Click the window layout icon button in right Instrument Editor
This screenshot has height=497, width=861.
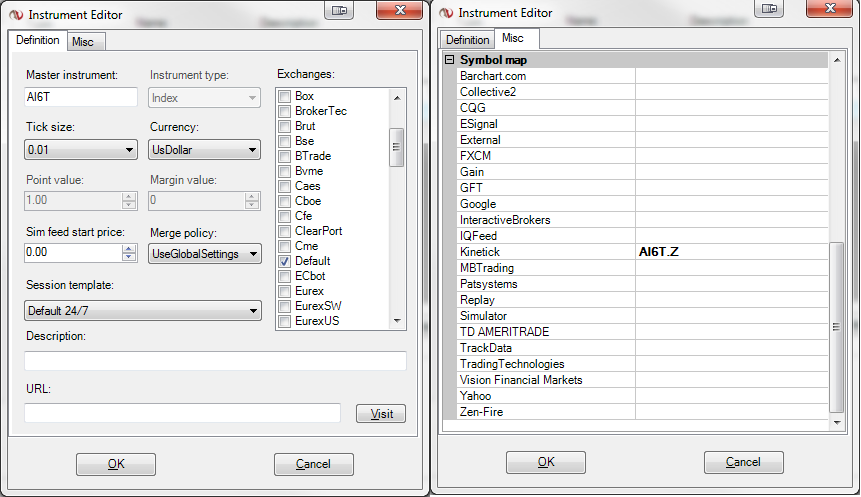(x=769, y=8)
